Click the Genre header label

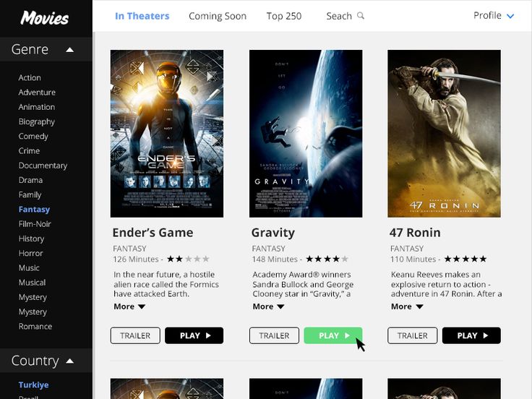point(30,50)
